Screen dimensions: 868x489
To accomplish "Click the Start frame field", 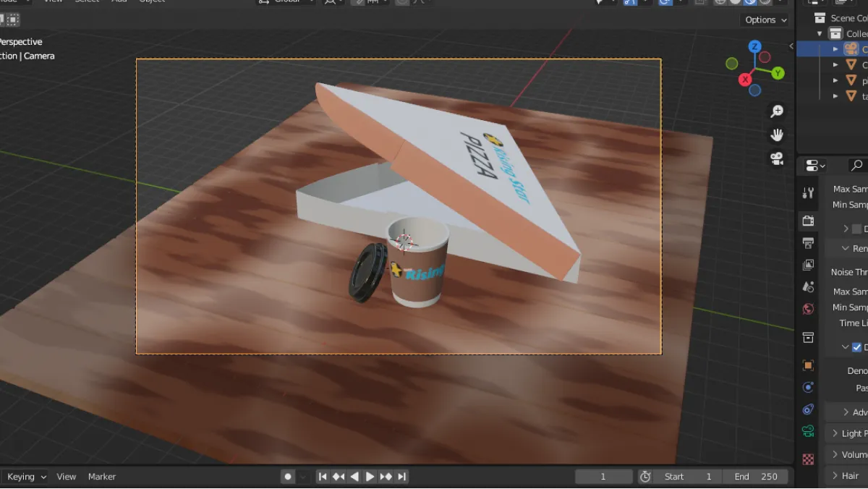I will coord(689,477).
